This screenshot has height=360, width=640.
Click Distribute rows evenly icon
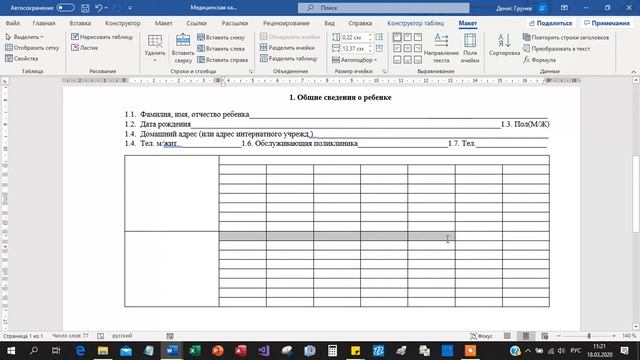(379, 37)
